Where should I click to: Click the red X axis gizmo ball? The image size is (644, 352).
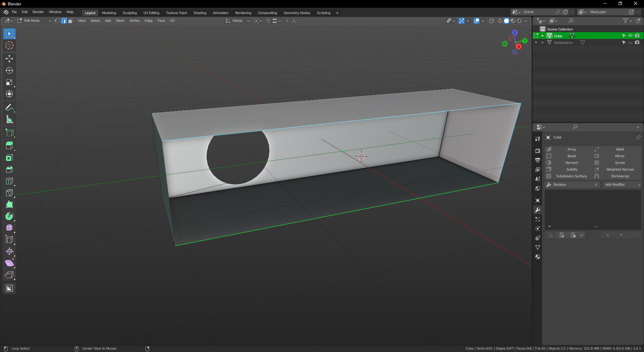[519, 47]
